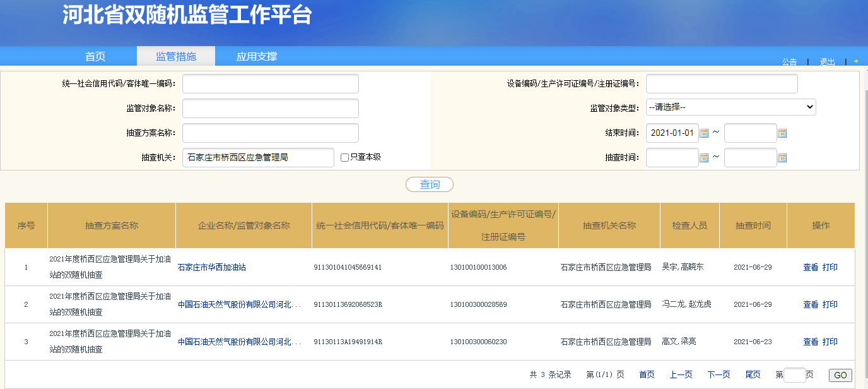
Task: Go to 下一页 in pagination
Action: click(718, 375)
